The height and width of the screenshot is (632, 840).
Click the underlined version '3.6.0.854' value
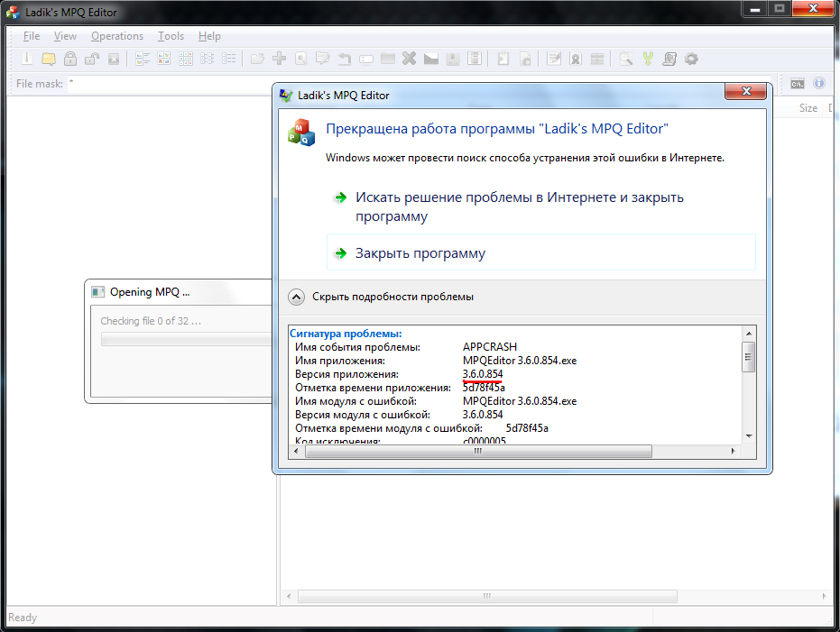click(483, 374)
